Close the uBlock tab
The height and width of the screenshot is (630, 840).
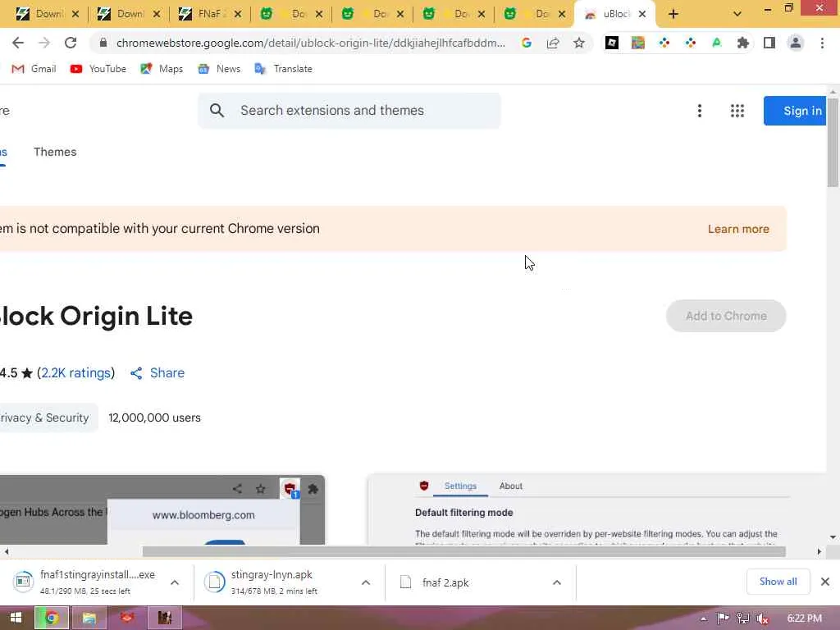(642, 14)
